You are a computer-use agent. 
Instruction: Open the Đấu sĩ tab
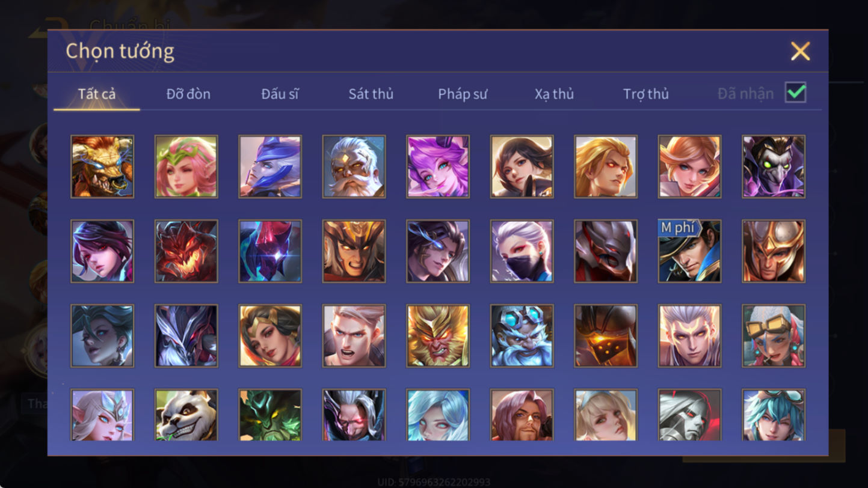pyautogui.click(x=280, y=94)
